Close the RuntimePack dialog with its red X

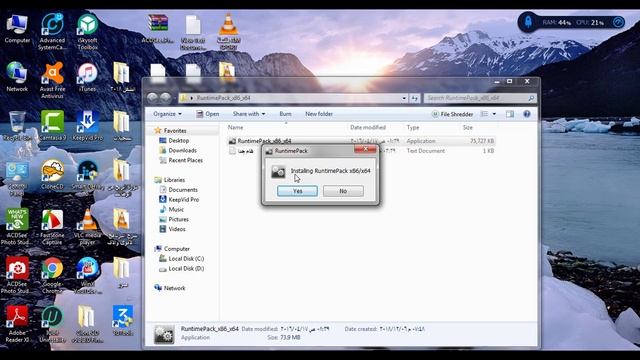click(365, 149)
